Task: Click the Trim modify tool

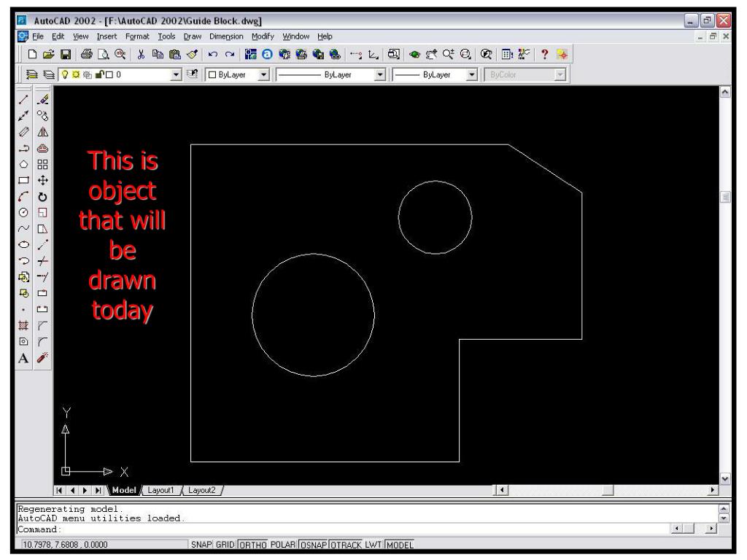Action: click(42, 261)
